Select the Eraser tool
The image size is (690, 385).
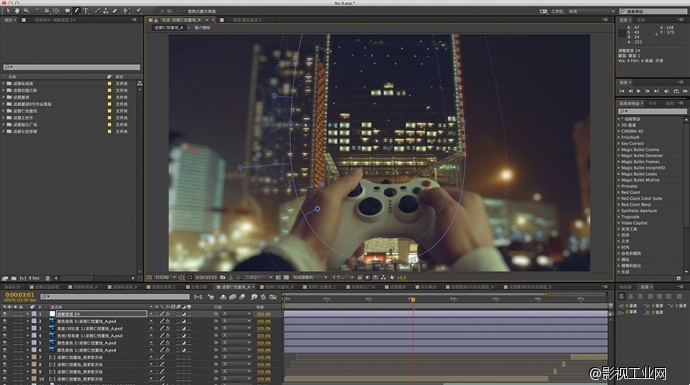(115, 11)
